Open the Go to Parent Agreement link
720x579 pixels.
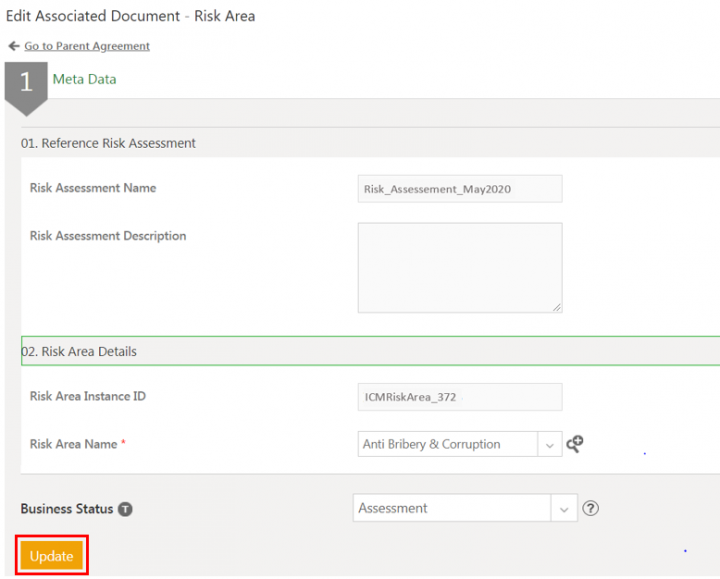coord(87,46)
